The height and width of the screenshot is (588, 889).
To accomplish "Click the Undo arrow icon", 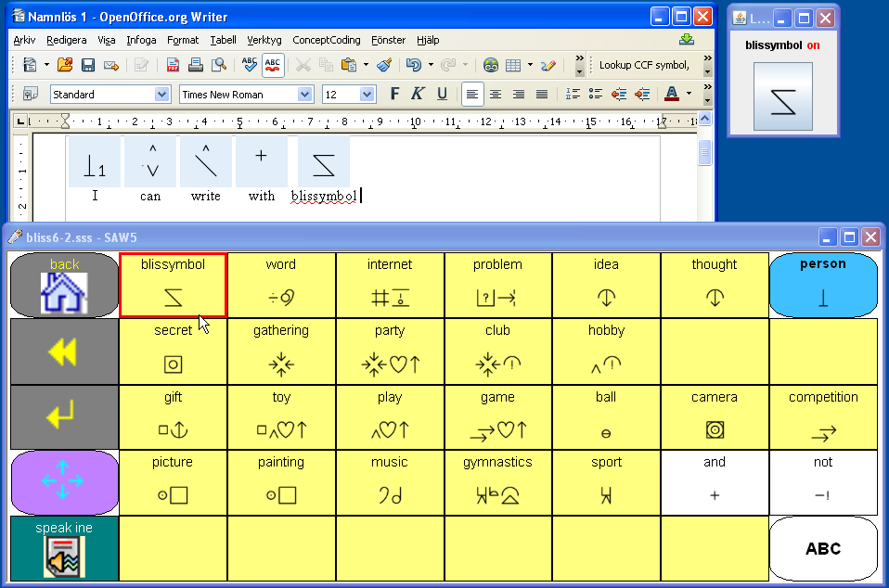I will [x=414, y=65].
